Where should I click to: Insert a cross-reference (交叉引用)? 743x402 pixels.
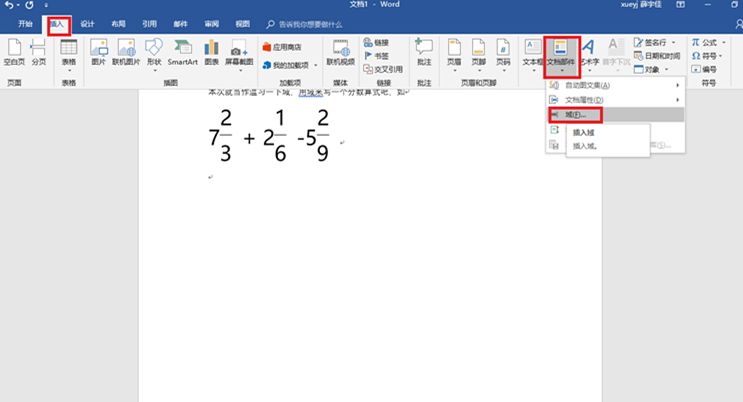click(x=383, y=69)
